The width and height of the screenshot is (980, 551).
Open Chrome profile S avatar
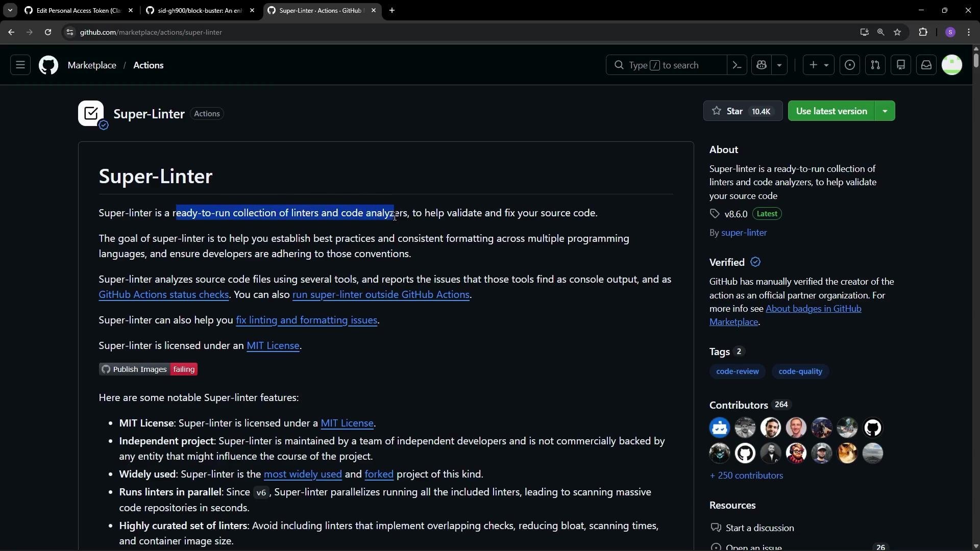point(950,32)
